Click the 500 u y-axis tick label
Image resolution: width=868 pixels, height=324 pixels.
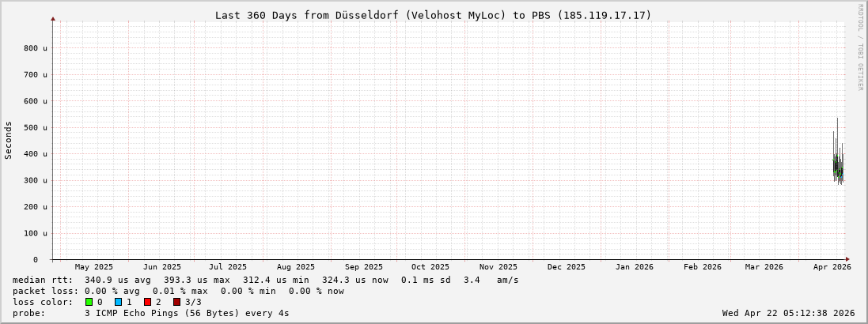click(36, 127)
